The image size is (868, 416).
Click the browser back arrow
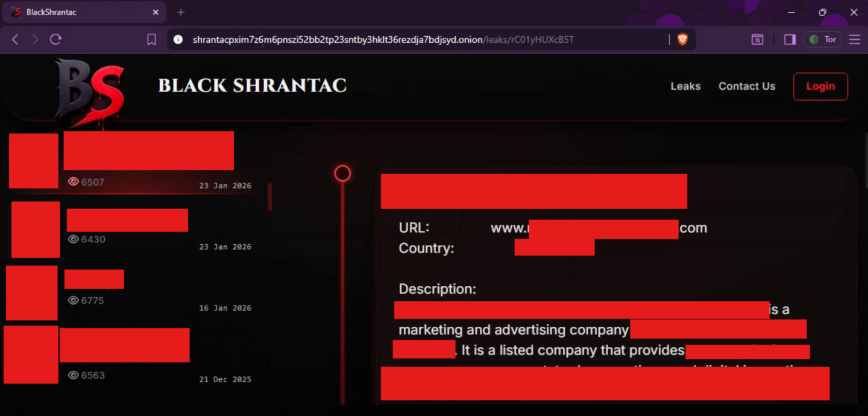tap(16, 40)
